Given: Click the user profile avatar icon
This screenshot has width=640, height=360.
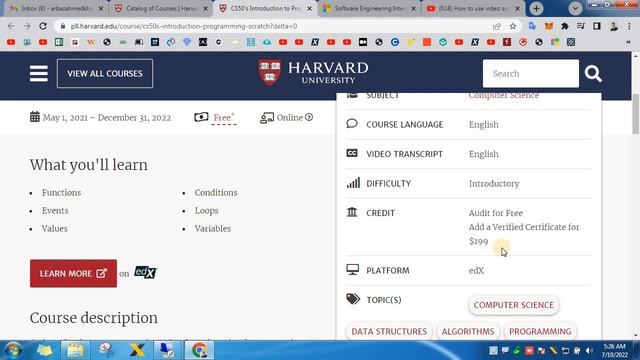Looking at the screenshot, I should point(613,26).
